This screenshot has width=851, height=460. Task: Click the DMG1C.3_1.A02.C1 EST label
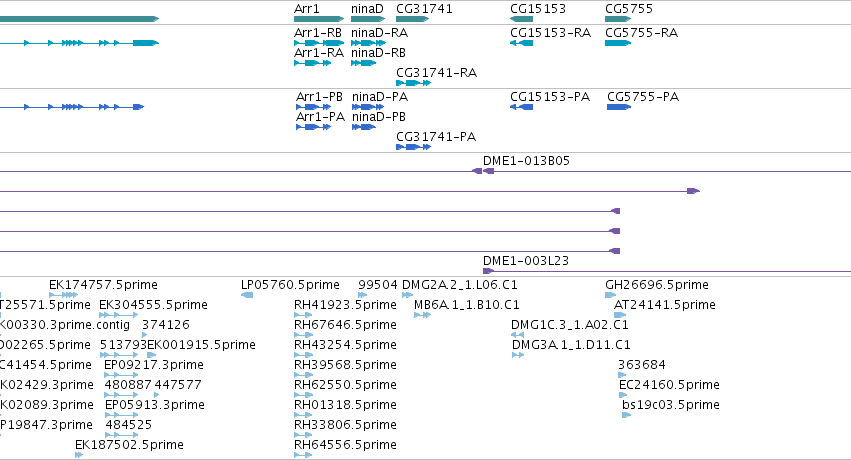click(570, 325)
